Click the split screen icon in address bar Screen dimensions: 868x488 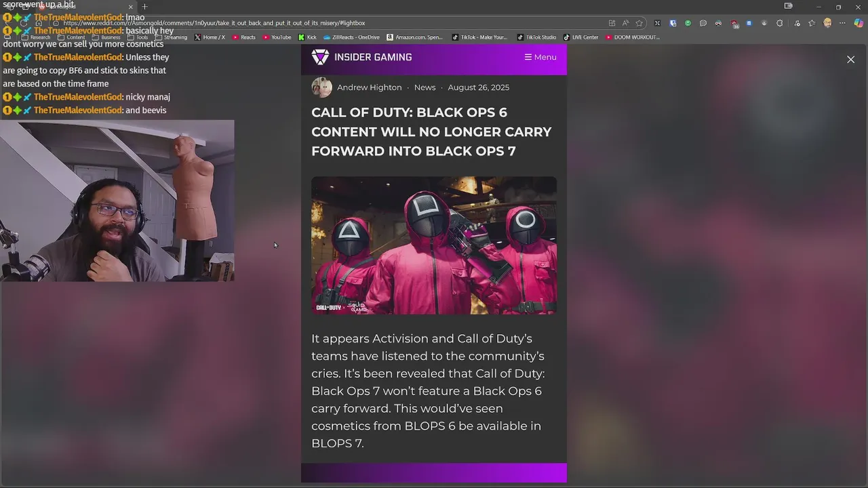coord(612,23)
